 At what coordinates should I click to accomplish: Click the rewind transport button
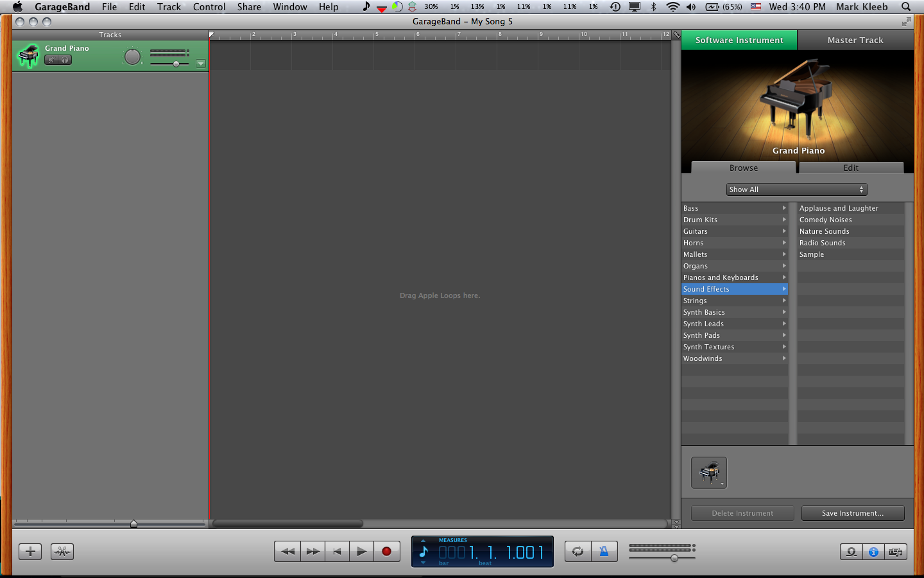tap(288, 552)
